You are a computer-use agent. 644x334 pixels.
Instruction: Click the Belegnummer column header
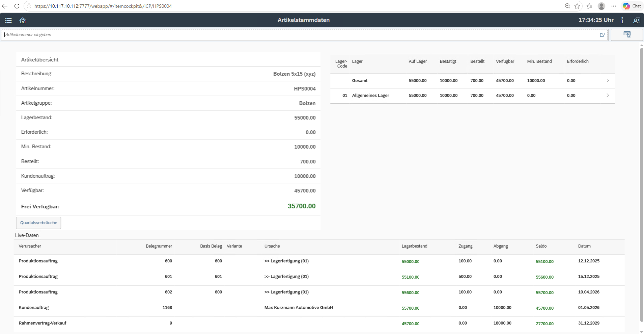[x=159, y=246]
